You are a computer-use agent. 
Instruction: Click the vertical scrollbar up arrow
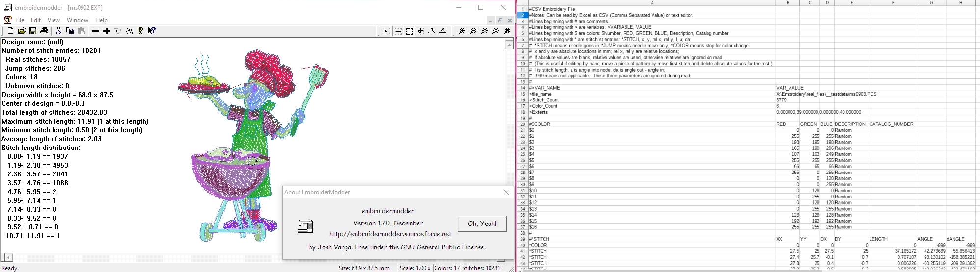point(509,45)
